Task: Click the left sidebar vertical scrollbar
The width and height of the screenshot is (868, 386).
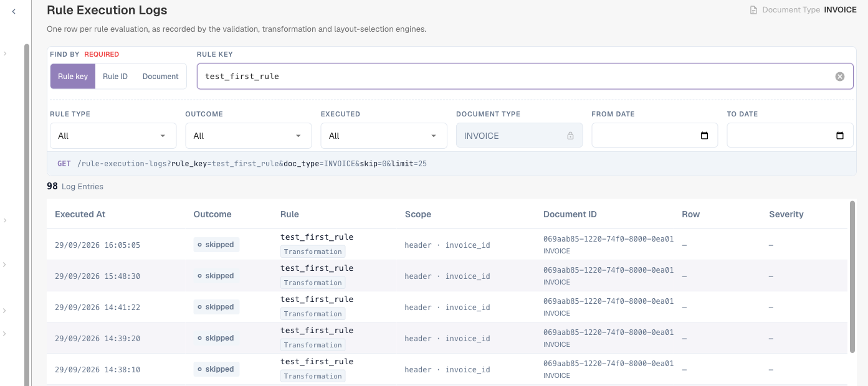Action: point(26,215)
